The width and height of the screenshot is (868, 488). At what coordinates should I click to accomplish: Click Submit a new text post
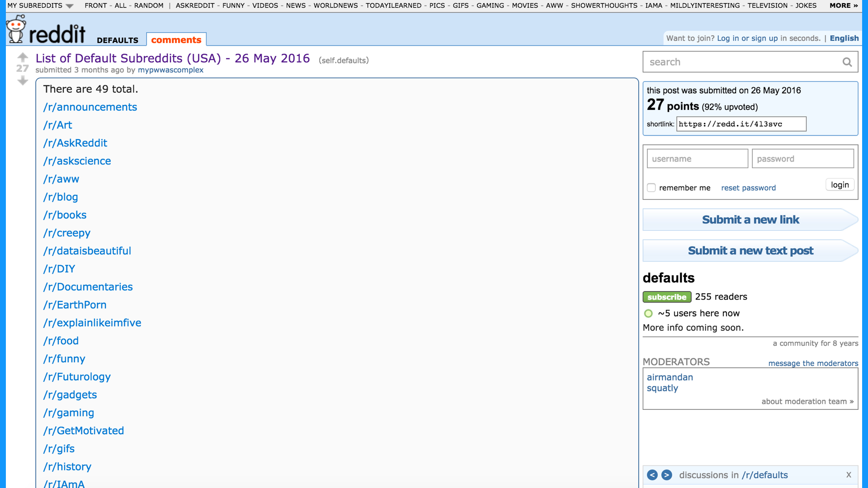(750, 251)
